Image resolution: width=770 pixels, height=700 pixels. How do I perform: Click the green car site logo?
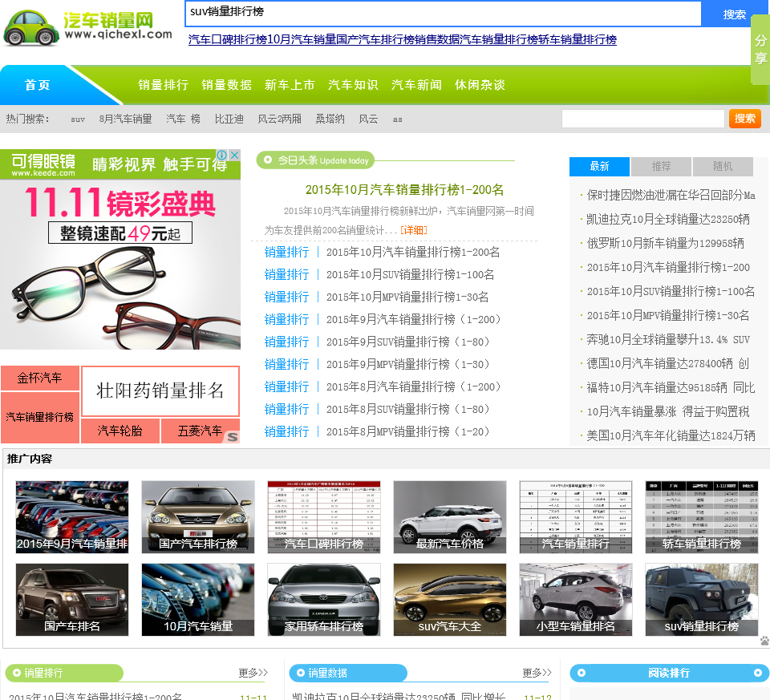(x=87, y=27)
